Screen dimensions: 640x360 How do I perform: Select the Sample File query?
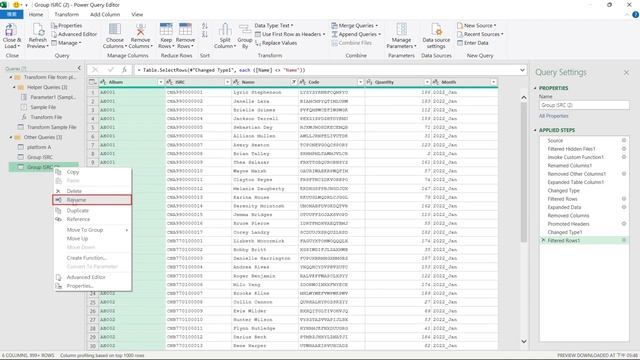tap(43, 107)
